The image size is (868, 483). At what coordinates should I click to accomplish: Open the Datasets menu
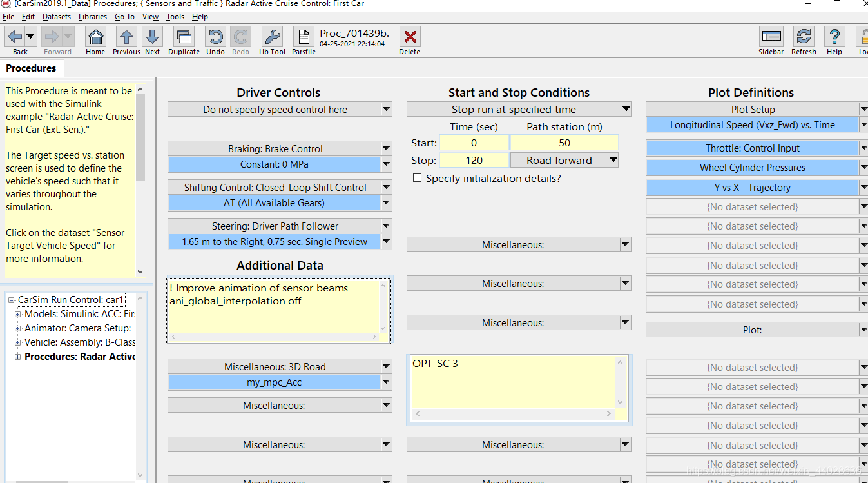pyautogui.click(x=57, y=17)
